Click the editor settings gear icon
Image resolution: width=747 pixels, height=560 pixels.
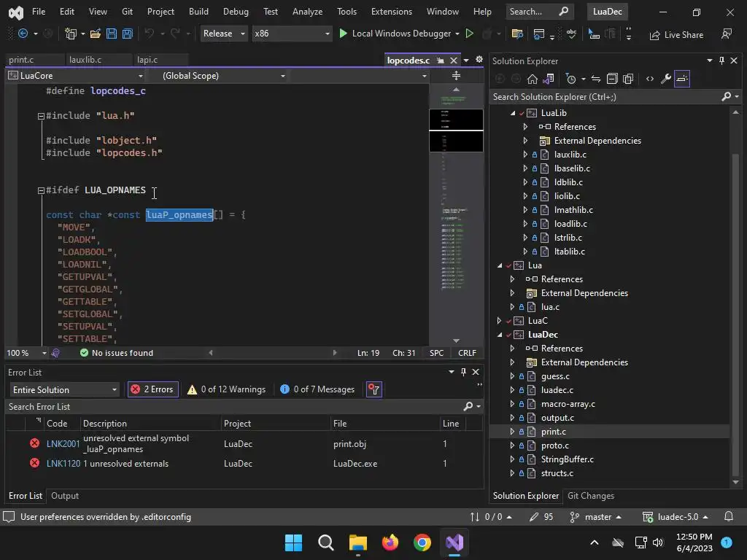pos(479,60)
